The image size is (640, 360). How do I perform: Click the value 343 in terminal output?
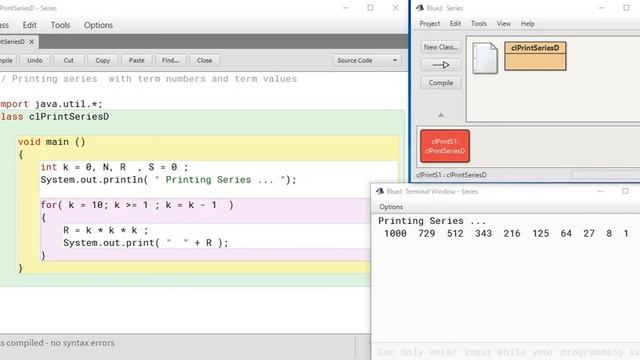(x=483, y=233)
